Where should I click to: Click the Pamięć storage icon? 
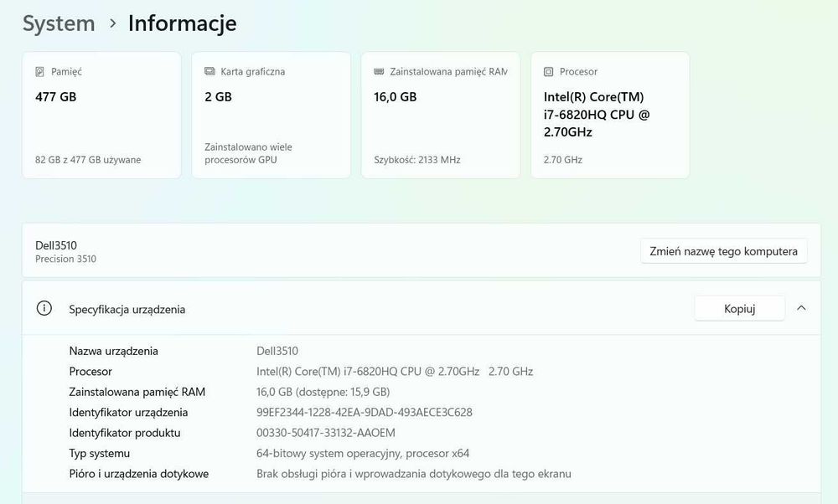pos(39,71)
